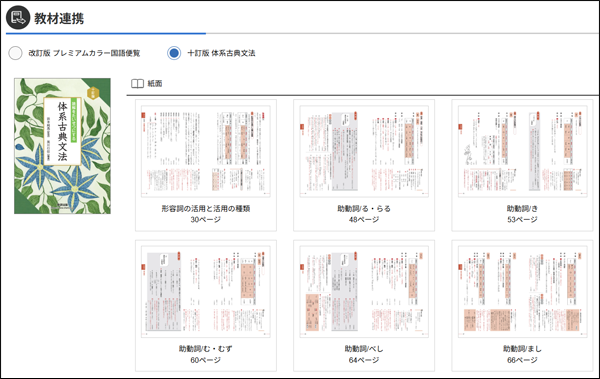
Task: Open 形容詞の活用と活用の種類 page thumbnail
Action: 206,152
